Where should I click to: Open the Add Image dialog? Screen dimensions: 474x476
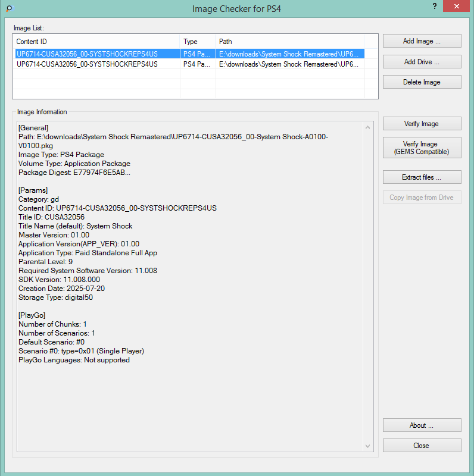pyautogui.click(x=422, y=41)
